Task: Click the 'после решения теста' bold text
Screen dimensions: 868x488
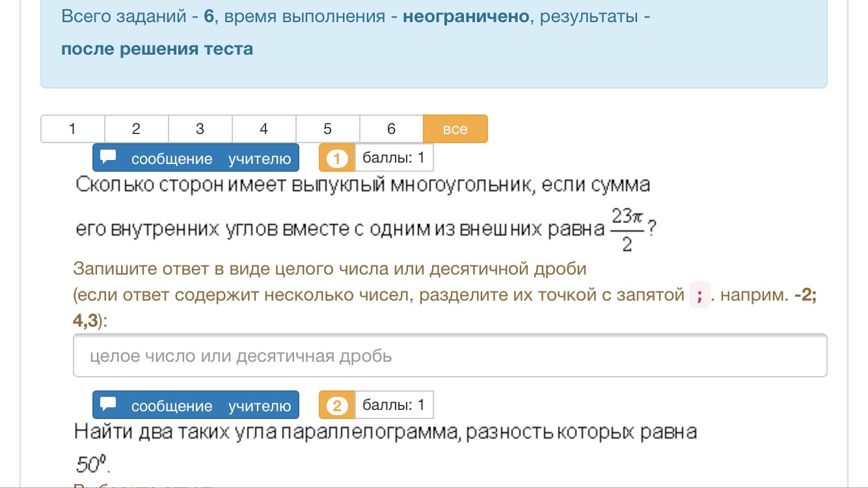Action: (157, 49)
